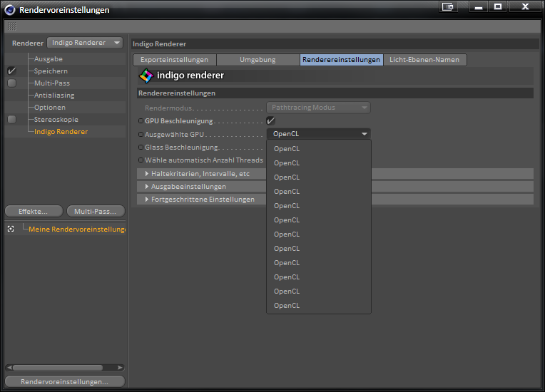Disable the GPU Beschleunigung checkbox
The height and width of the screenshot is (392, 545).
270,120
